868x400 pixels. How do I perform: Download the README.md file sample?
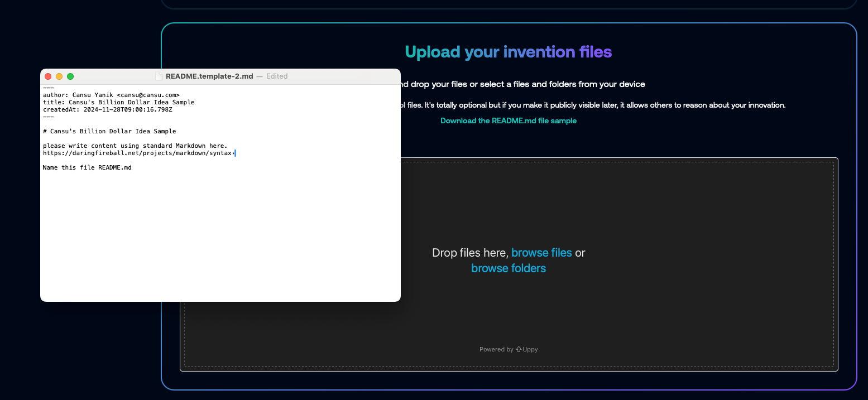click(508, 121)
